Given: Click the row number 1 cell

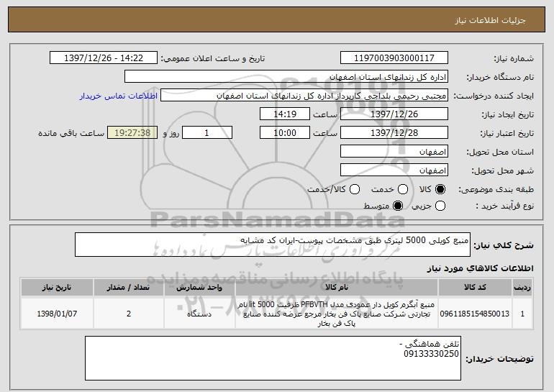Looking at the screenshot, I should [x=522, y=314].
